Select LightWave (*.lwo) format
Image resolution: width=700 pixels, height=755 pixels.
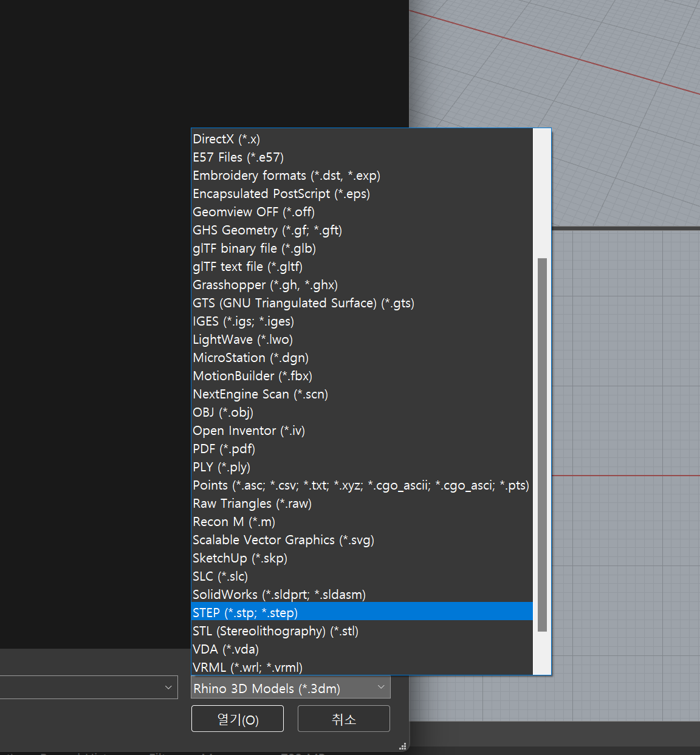point(362,340)
